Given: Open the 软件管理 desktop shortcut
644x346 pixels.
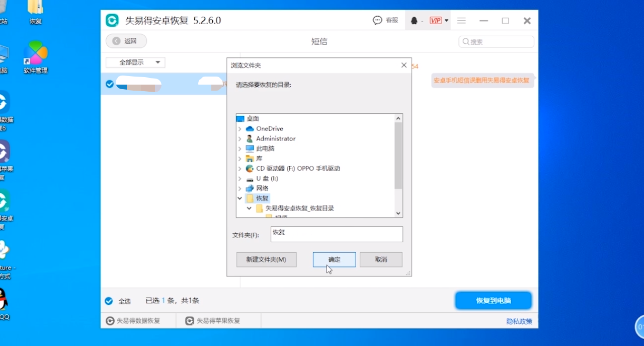Looking at the screenshot, I should 36,57.
